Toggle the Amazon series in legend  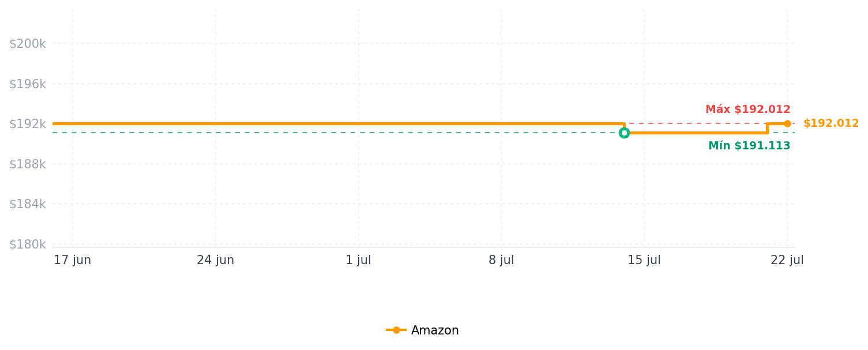[x=423, y=330]
